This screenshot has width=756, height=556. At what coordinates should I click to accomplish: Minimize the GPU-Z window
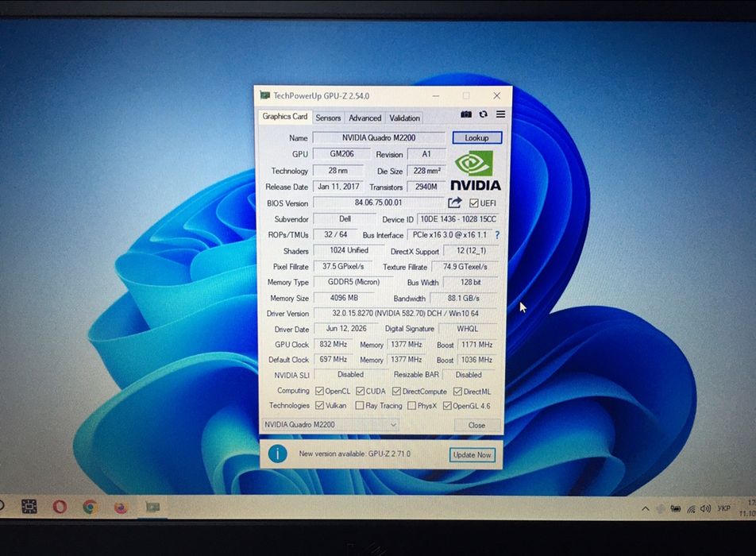436,95
